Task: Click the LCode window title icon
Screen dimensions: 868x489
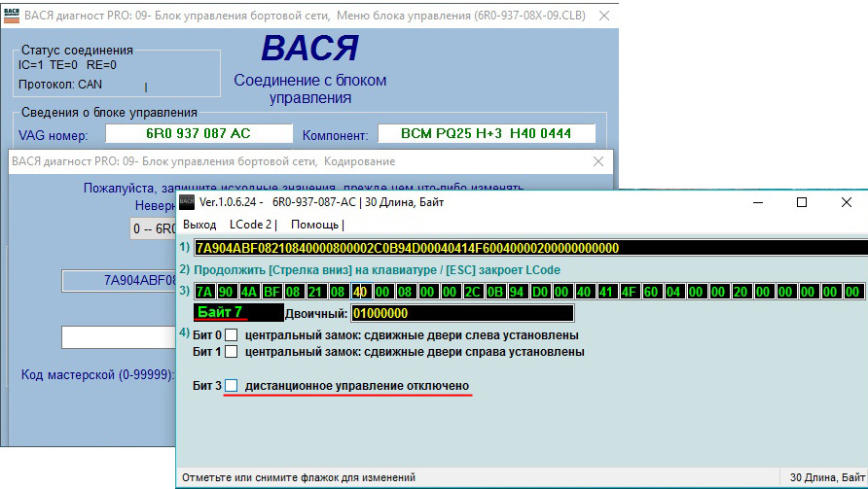Action: [187, 202]
